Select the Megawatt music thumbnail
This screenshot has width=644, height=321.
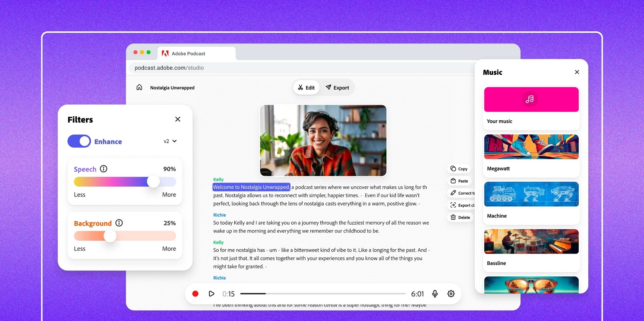[x=531, y=147]
